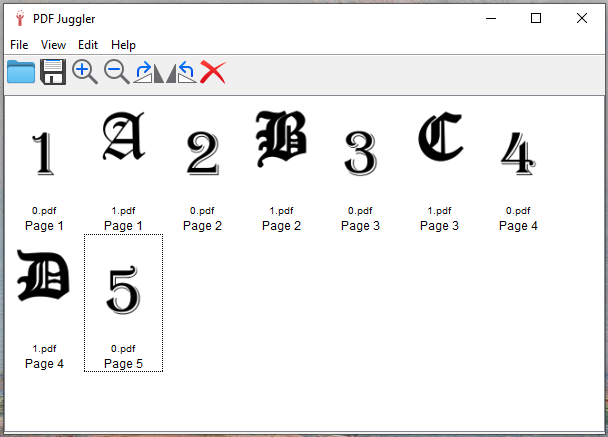Delete selected page with the red X icon
608x437 pixels.
pyautogui.click(x=212, y=72)
